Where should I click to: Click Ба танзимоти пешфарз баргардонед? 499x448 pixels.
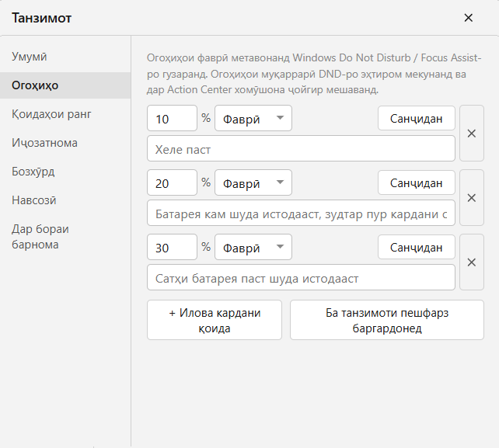[387, 320]
